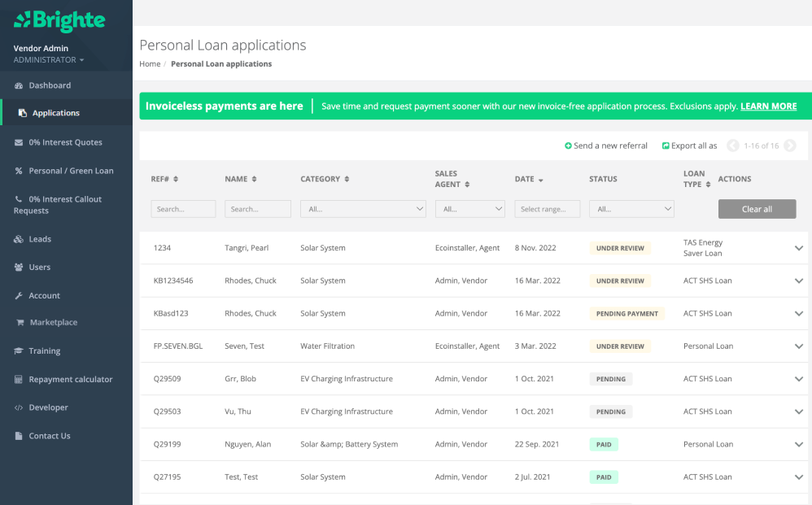
Task: Open the Category filter dropdown
Action: [363, 209]
